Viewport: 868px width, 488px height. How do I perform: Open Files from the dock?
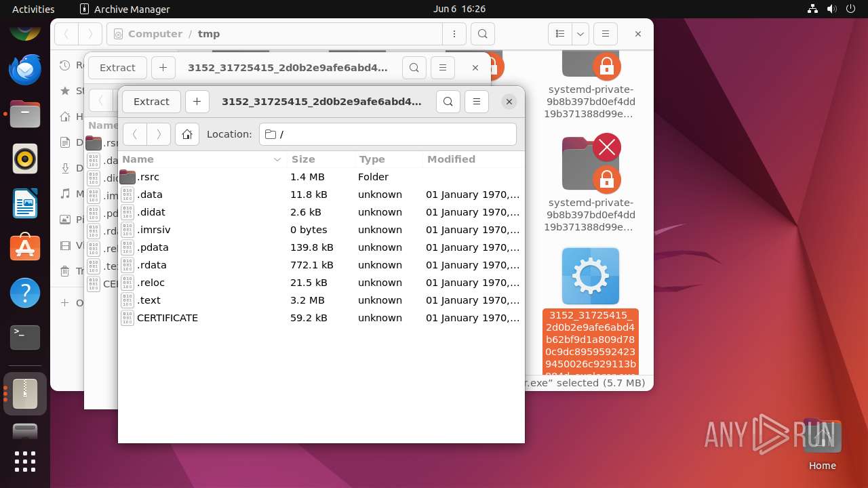point(25,114)
